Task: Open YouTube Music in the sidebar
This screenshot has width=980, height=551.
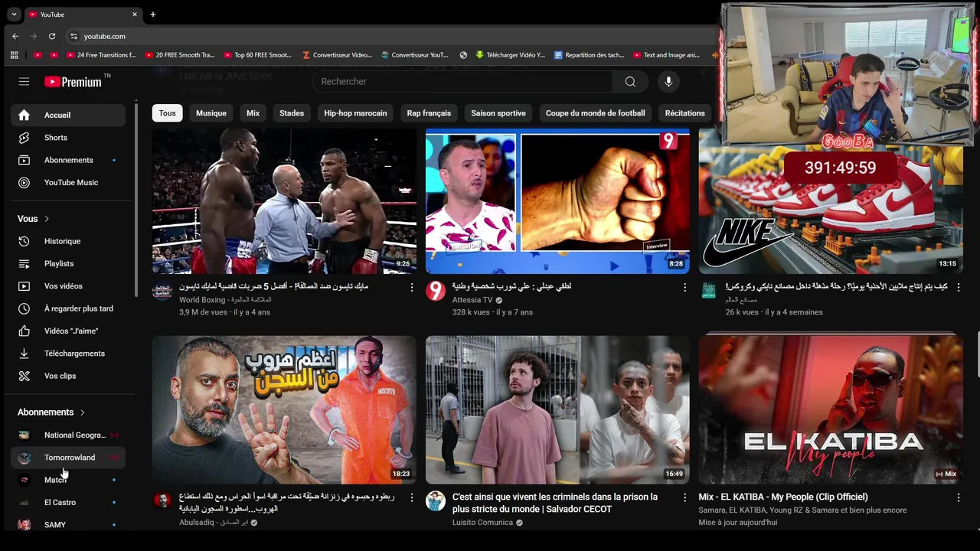Action: (x=68, y=182)
